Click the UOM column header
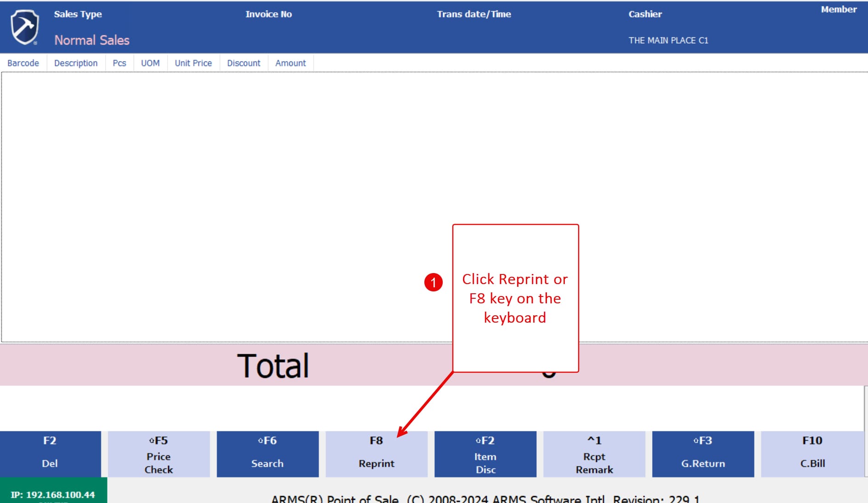The height and width of the screenshot is (503, 868). pyautogui.click(x=150, y=63)
